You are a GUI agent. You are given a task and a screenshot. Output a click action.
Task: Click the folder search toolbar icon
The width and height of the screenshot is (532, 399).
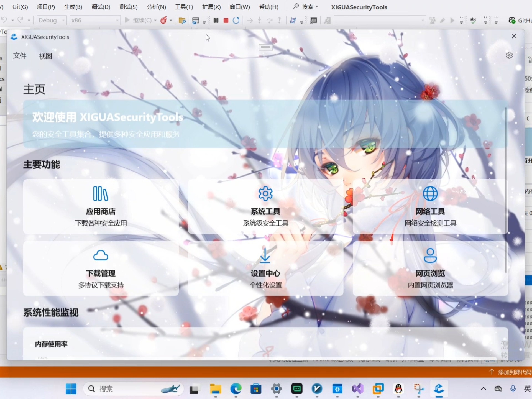click(x=182, y=21)
